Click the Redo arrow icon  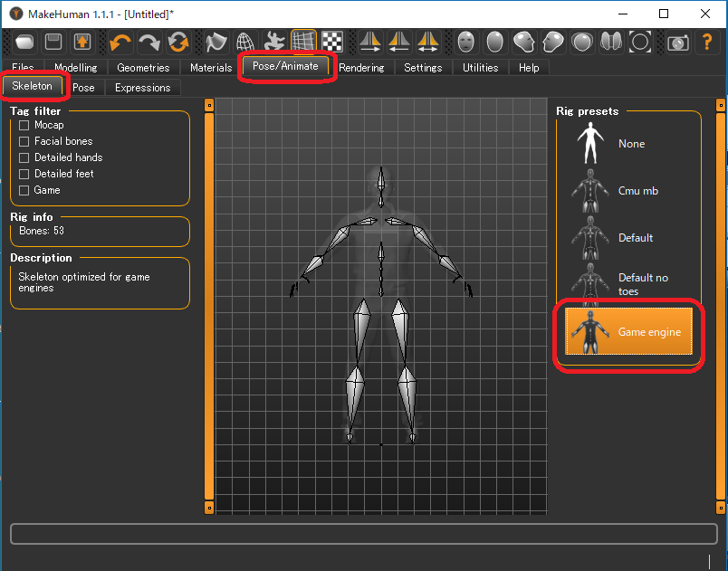click(149, 43)
